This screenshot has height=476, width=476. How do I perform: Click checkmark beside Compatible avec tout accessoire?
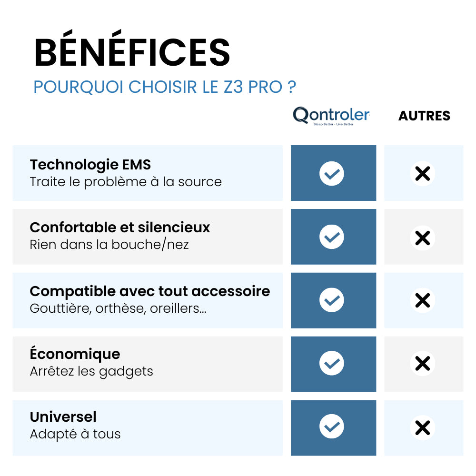point(332,300)
